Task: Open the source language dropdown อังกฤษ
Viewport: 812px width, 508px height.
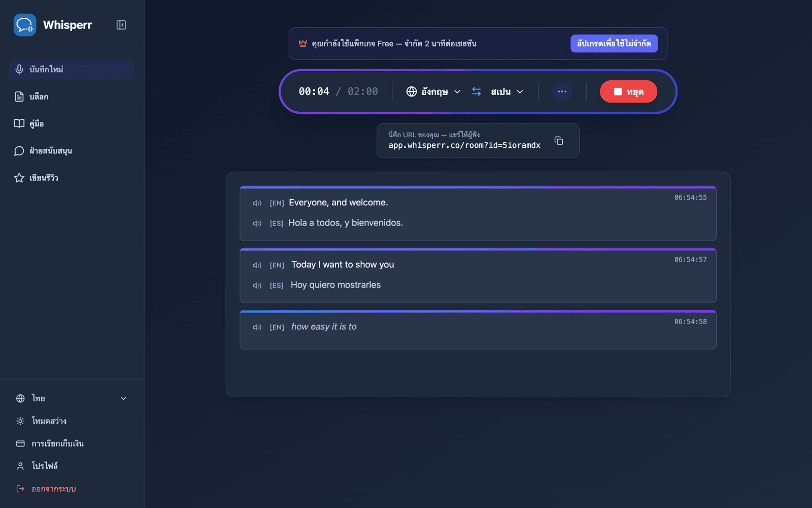Action: 433,91
